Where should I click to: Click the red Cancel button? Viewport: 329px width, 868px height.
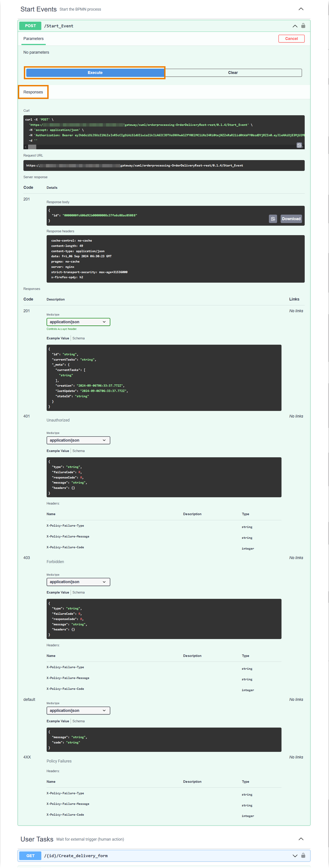[x=291, y=39]
